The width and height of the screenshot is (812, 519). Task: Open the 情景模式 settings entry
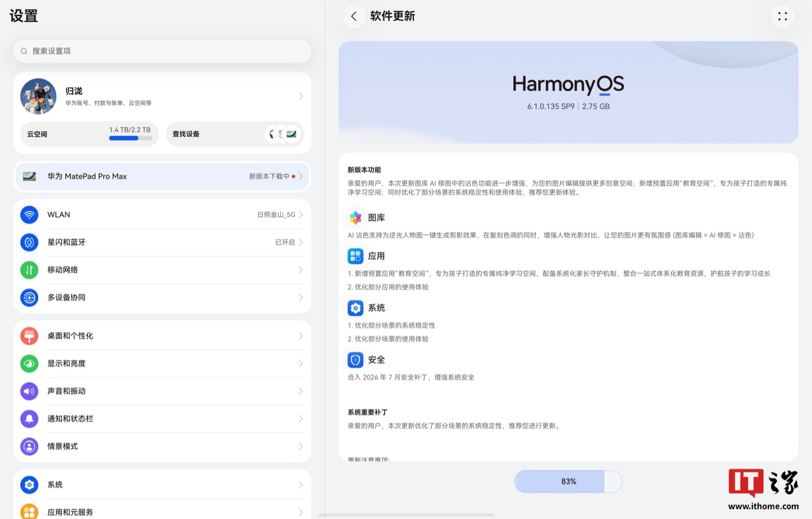[x=162, y=446]
